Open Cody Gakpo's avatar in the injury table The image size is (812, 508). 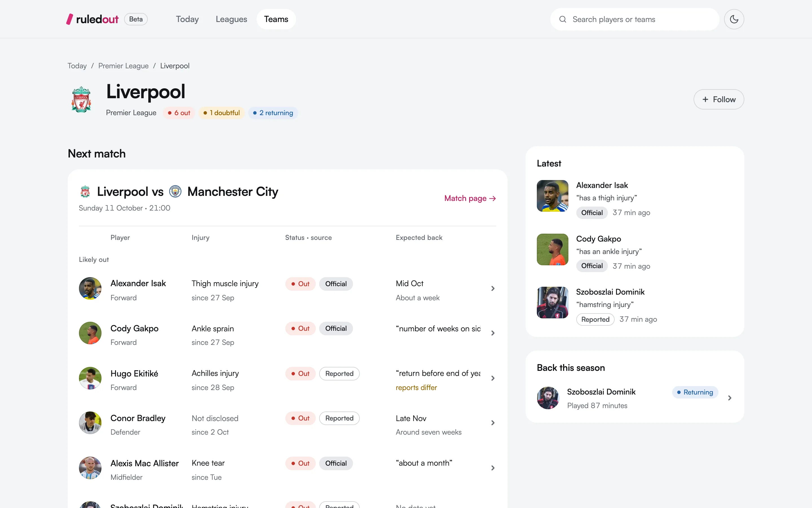(x=90, y=333)
